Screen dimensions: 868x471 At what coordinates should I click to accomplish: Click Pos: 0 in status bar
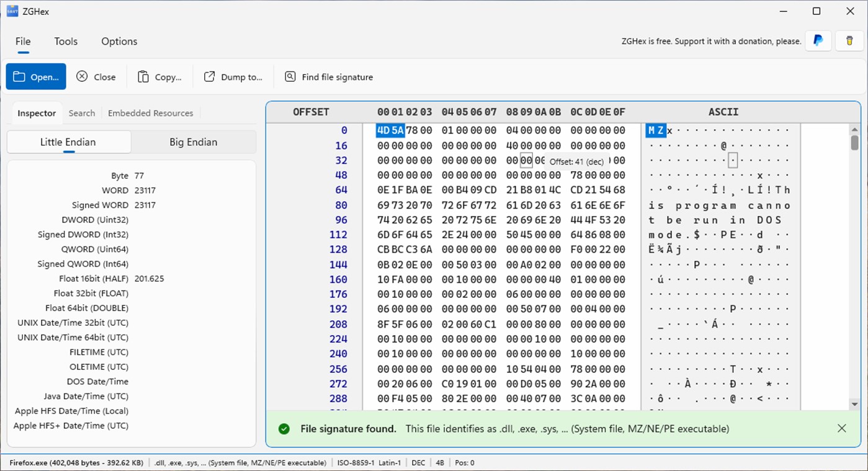464,462
